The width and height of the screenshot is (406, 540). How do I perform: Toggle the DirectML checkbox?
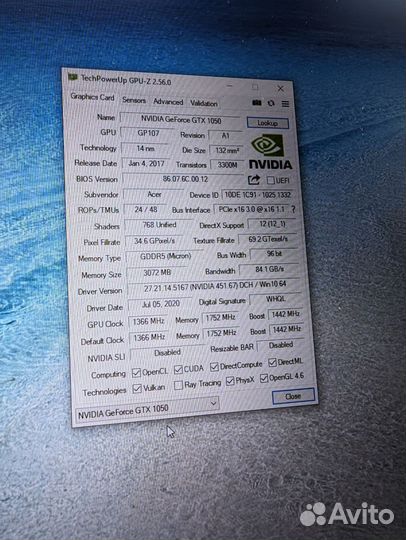point(272,362)
